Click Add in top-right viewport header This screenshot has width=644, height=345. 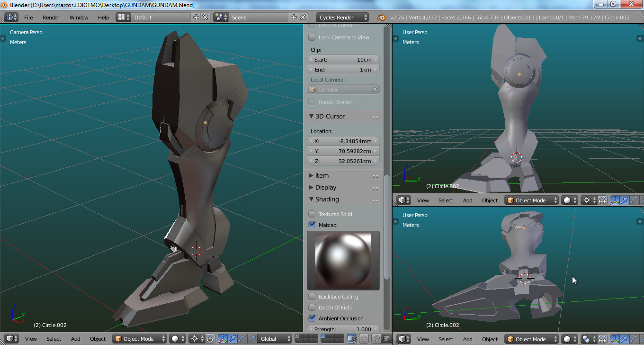coord(467,200)
